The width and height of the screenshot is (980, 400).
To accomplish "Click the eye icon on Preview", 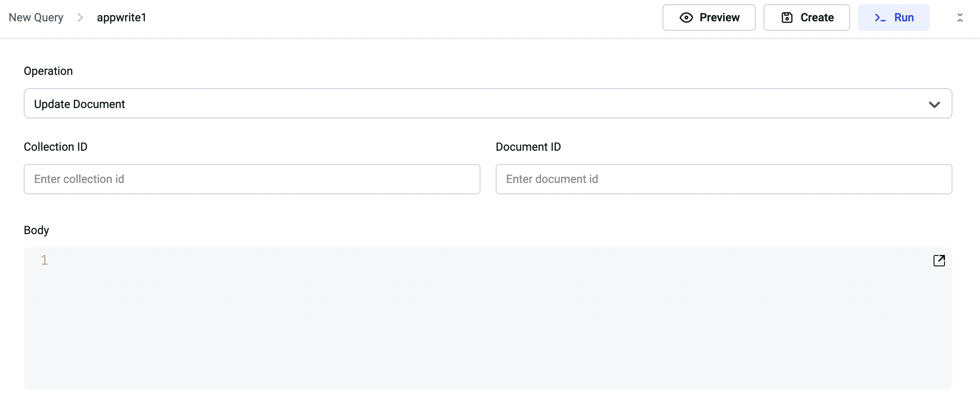I will (x=686, y=18).
